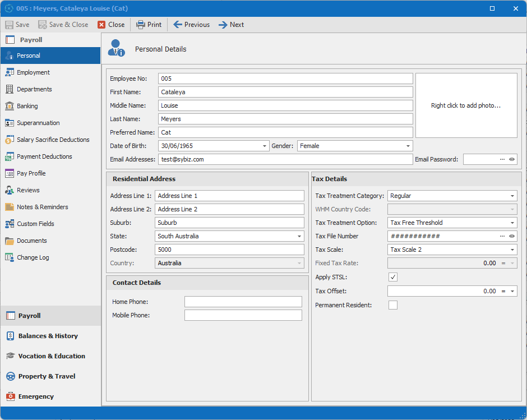
Task: Expand the Tax Scale dropdown
Action: pos(512,250)
